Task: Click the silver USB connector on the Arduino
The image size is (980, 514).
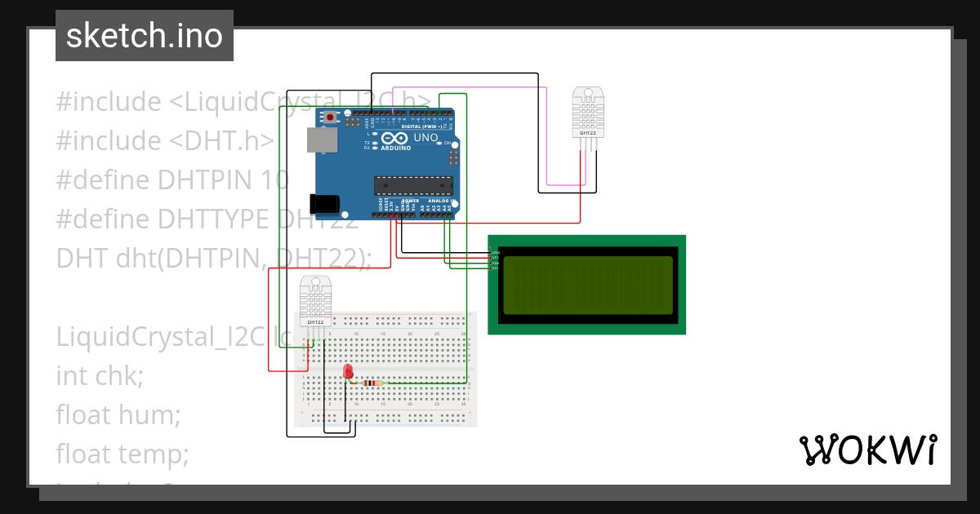Action: pyautogui.click(x=322, y=140)
